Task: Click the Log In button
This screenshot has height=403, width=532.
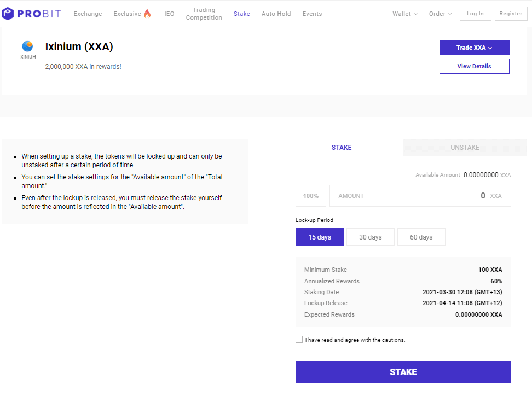Action: click(475, 14)
